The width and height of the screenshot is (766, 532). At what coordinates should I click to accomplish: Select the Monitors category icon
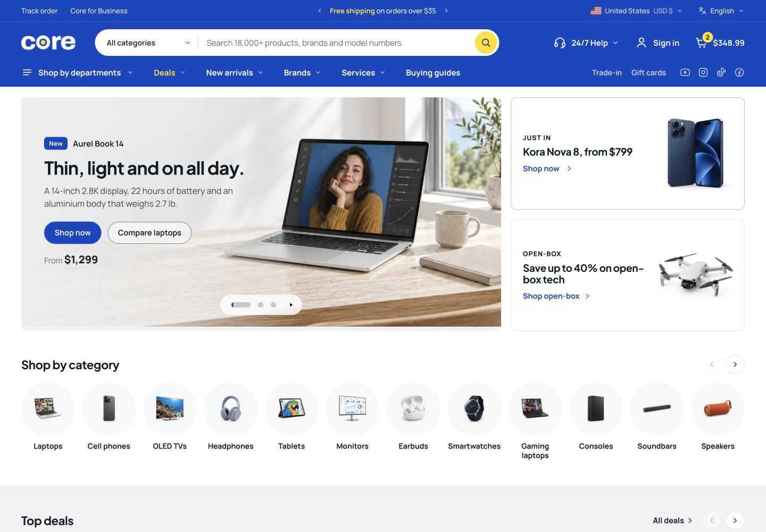coord(353,409)
